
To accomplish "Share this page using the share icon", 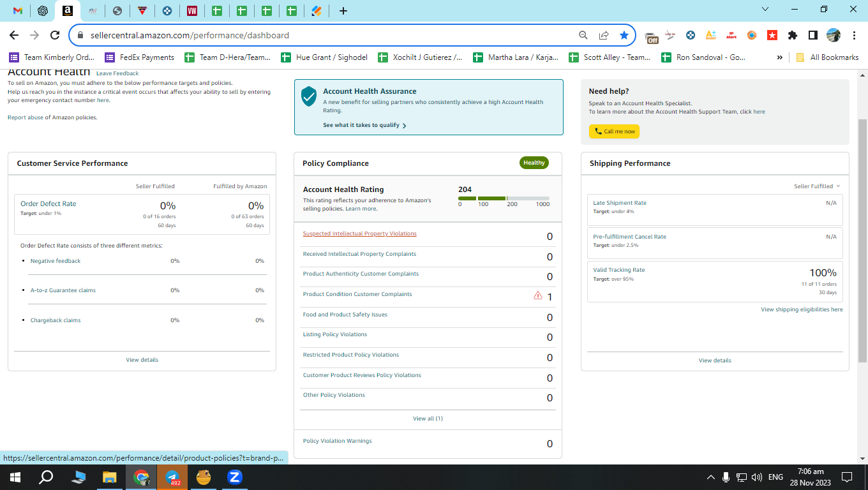I will [x=604, y=36].
